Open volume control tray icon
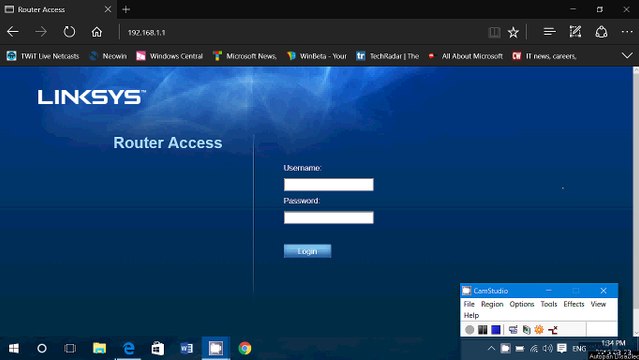639x360 pixels. tap(548, 348)
